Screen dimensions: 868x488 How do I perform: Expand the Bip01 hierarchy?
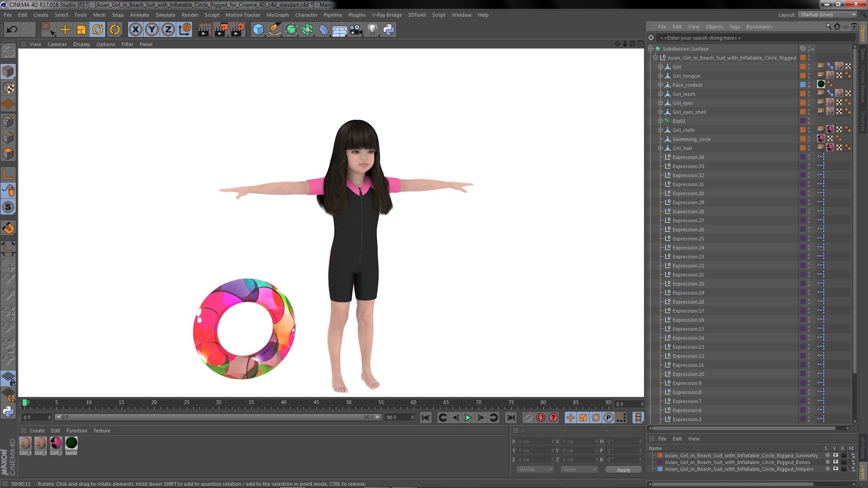click(660, 121)
